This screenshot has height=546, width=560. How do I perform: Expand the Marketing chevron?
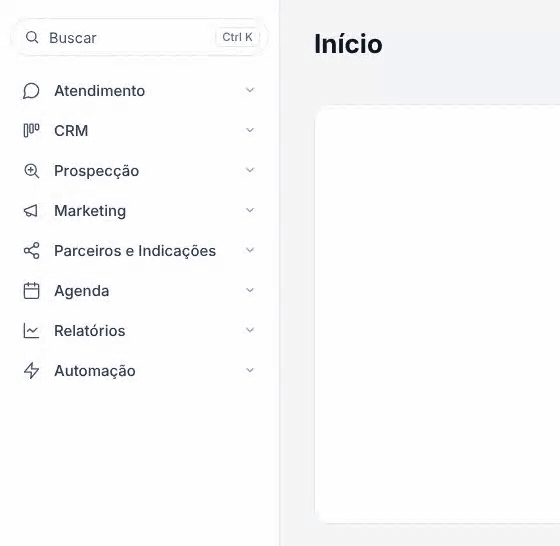coord(250,210)
